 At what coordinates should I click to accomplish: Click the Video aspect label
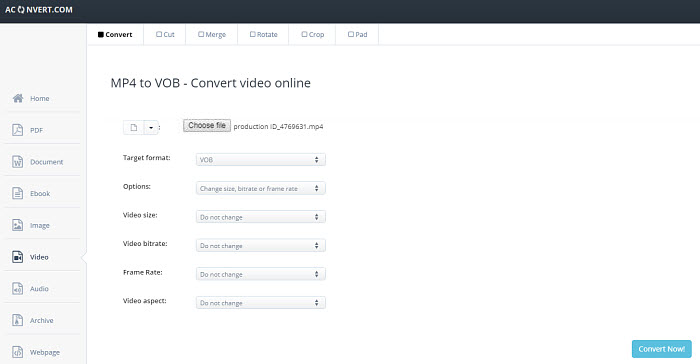click(145, 301)
